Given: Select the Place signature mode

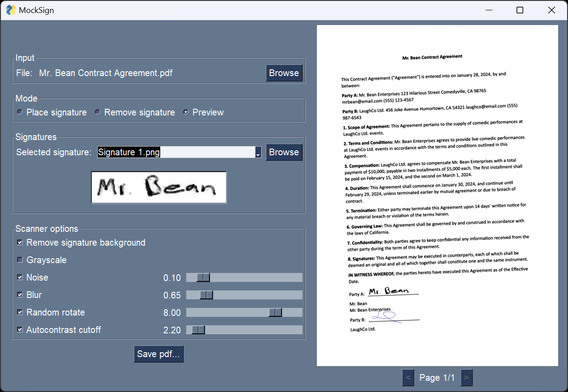Looking at the screenshot, I should coord(51,112).
